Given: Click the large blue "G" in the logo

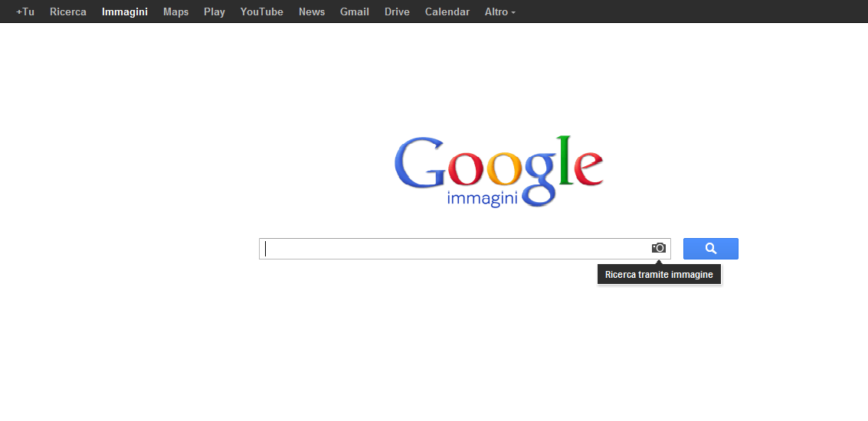Looking at the screenshot, I should coord(419,163).
